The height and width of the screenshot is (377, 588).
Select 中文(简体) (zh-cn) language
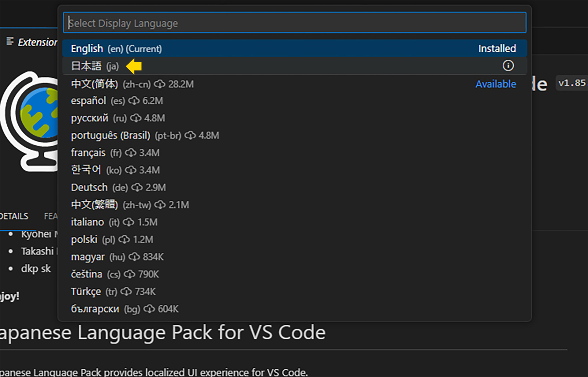(x=294, y=84)
